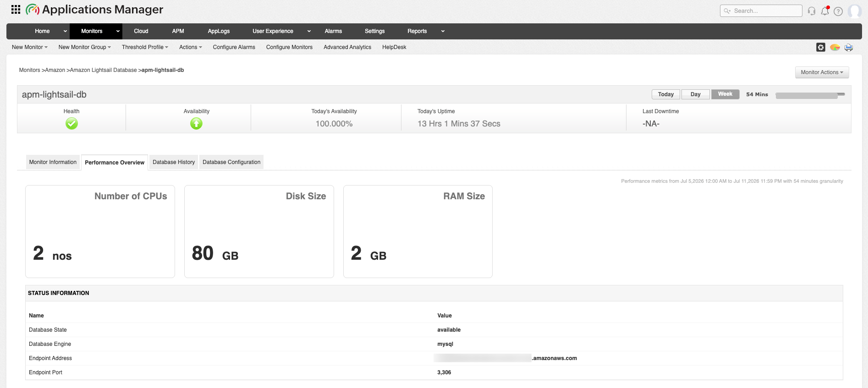Click the Configure Alarms link
The width and height of the screenshot is (868, 388).
coord(234,47)
